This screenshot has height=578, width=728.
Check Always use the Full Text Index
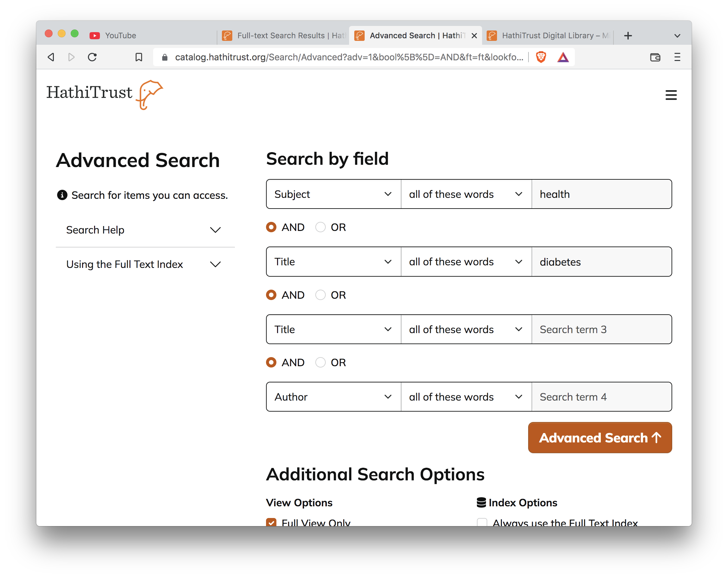[x=482, y=523]
